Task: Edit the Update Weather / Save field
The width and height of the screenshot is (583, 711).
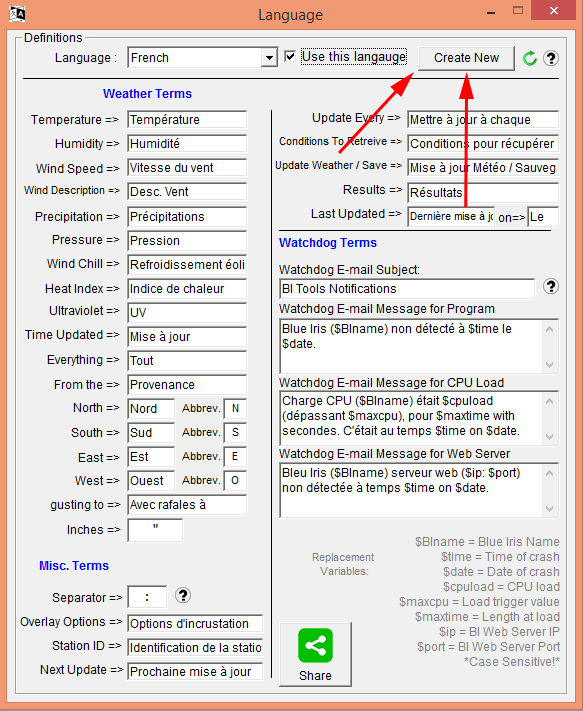Action: coord(483,168)
